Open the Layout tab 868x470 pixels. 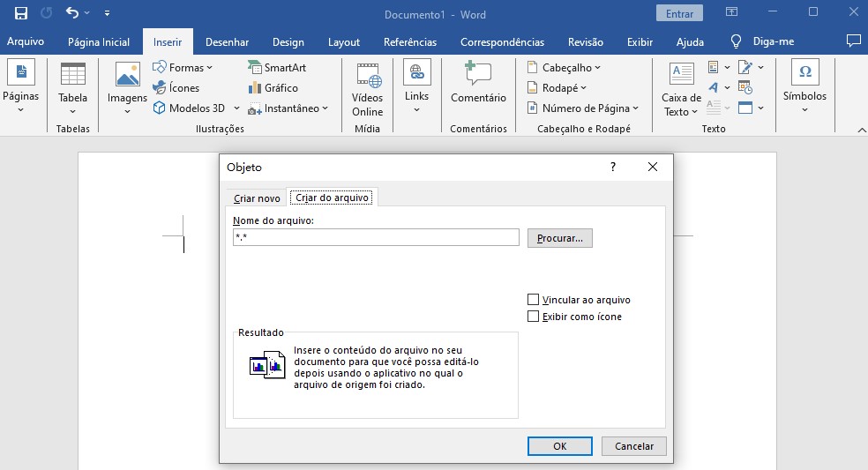[x=344, y=42]
